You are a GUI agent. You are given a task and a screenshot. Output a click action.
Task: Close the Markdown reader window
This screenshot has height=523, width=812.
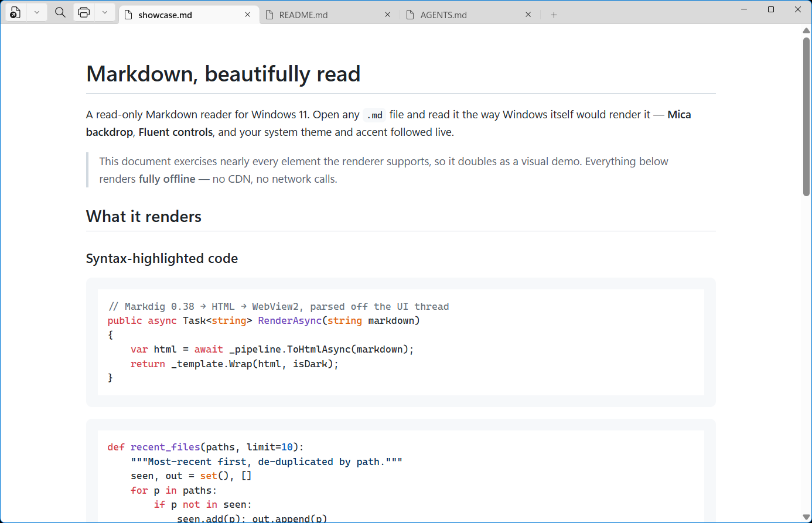tap(798, 9)
